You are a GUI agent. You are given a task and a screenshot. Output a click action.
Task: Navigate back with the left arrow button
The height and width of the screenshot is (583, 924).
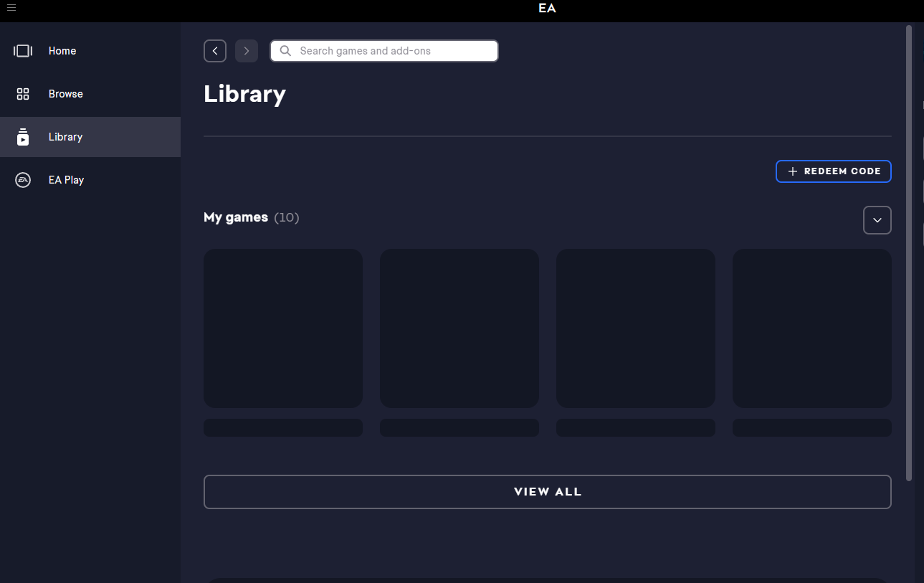pos(215,51)
